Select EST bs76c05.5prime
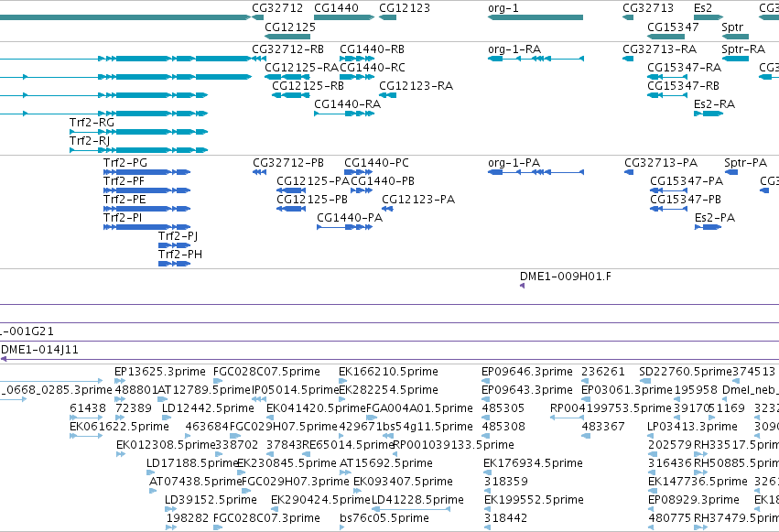 384,518
